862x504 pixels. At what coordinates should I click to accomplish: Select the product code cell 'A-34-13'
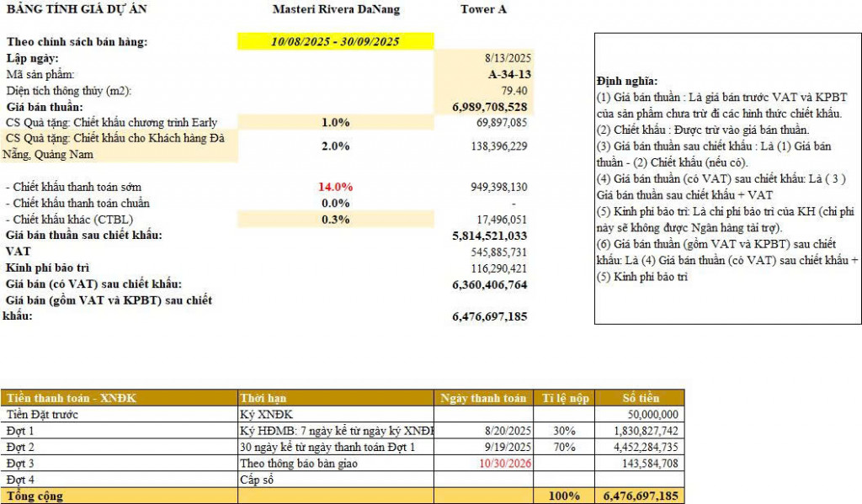point(509,74)
